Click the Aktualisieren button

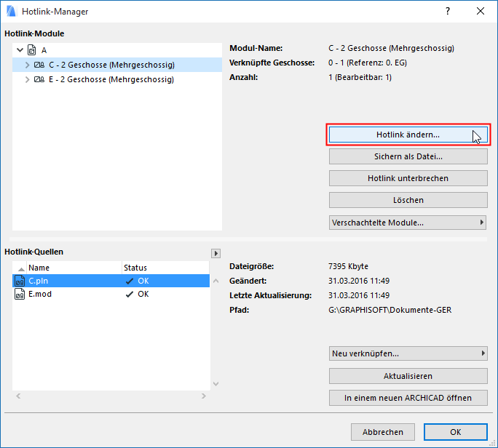click(408, 376)
